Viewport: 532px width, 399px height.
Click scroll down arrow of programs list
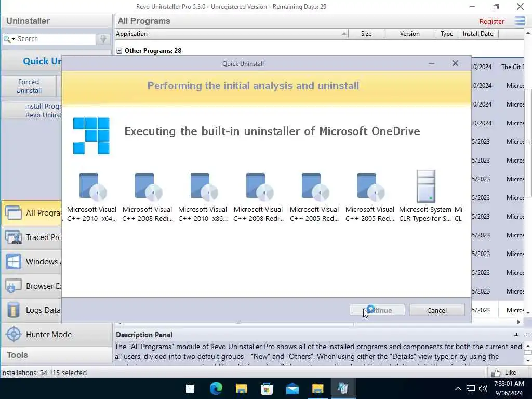[528, 312]
